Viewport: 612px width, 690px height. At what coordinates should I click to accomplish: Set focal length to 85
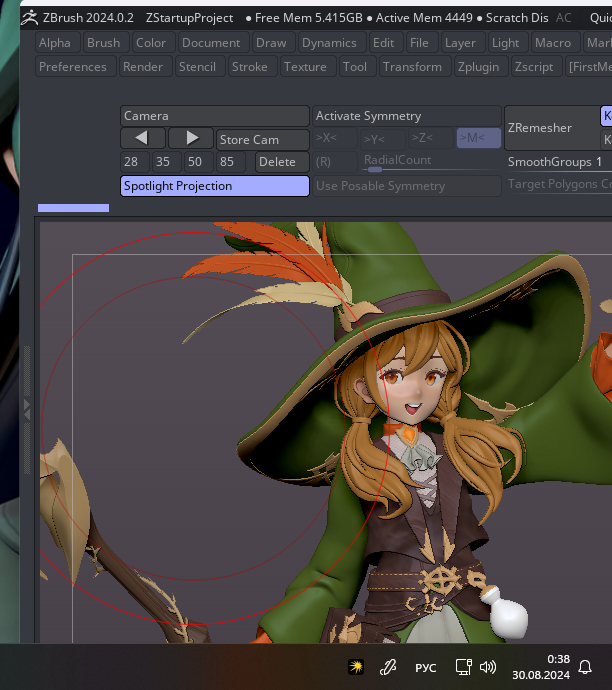point(231,161)
